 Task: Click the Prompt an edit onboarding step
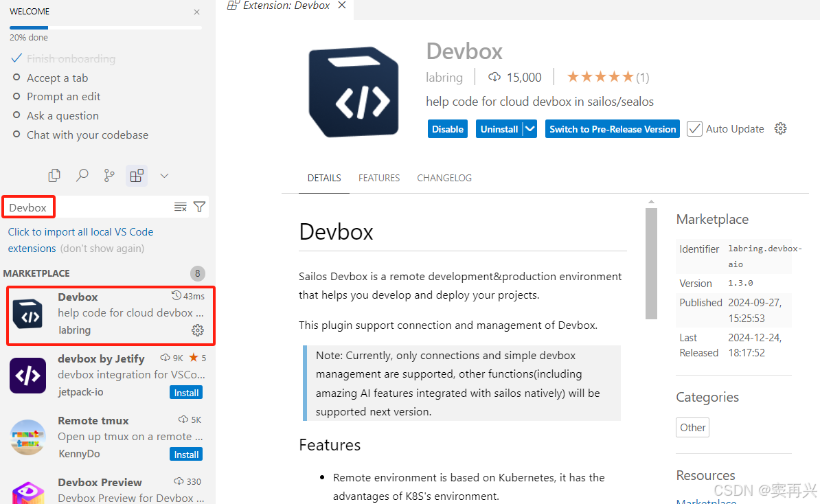[x=63, y=97]
